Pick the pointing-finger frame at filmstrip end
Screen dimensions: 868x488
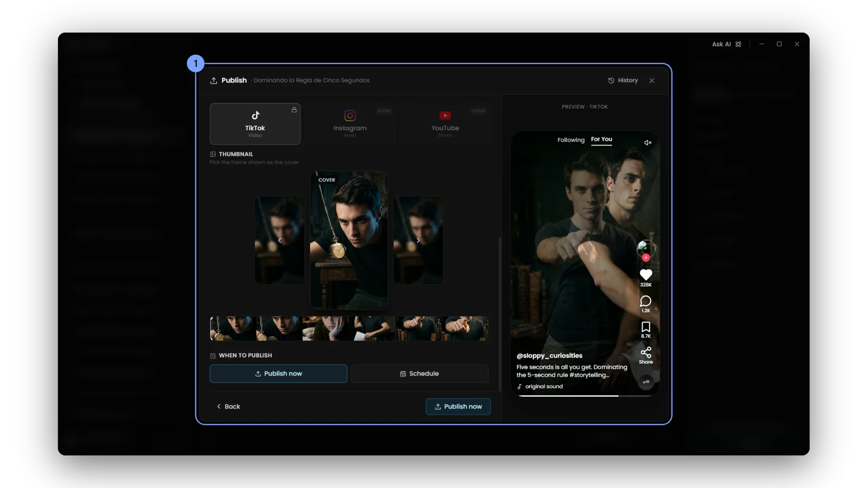pos(465,328)
